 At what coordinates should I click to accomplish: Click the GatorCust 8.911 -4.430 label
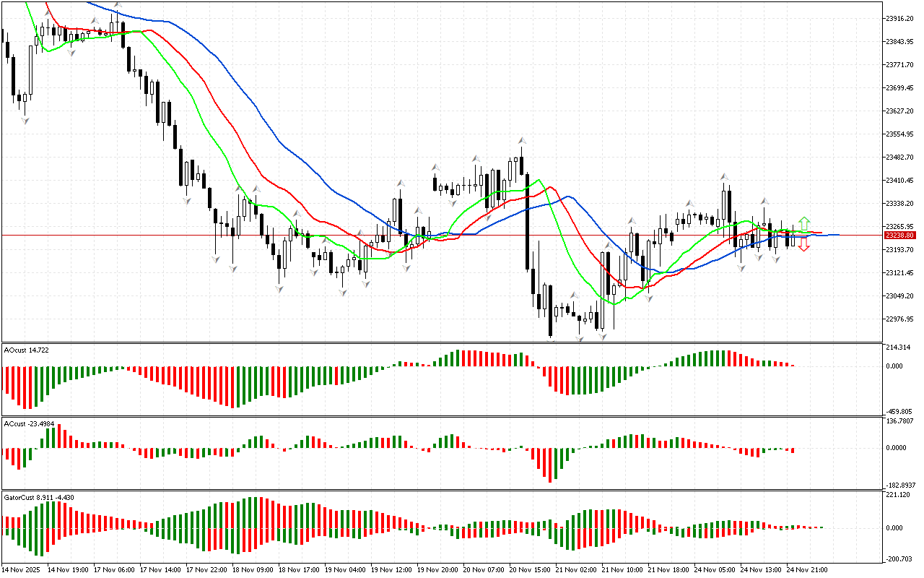(39, 497)
